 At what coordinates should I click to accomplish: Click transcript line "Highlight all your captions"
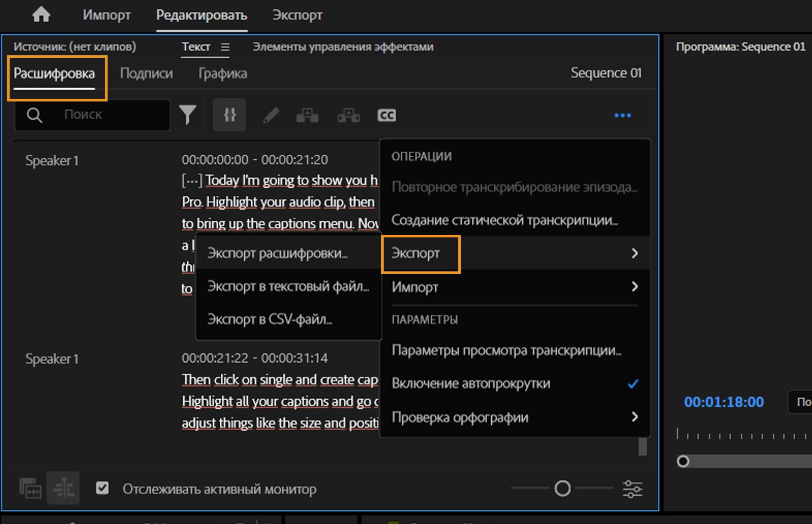pos(280,402)
